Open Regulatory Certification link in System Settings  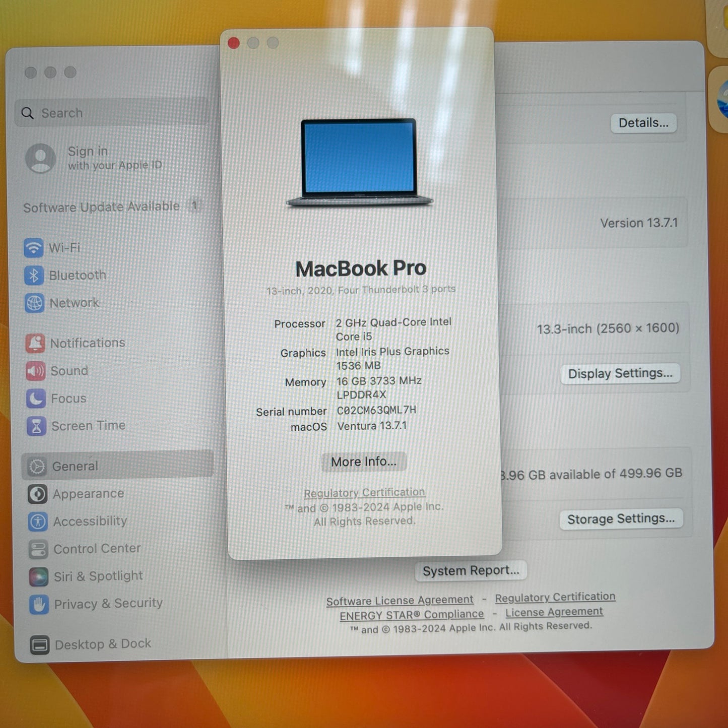pos(555,597)
